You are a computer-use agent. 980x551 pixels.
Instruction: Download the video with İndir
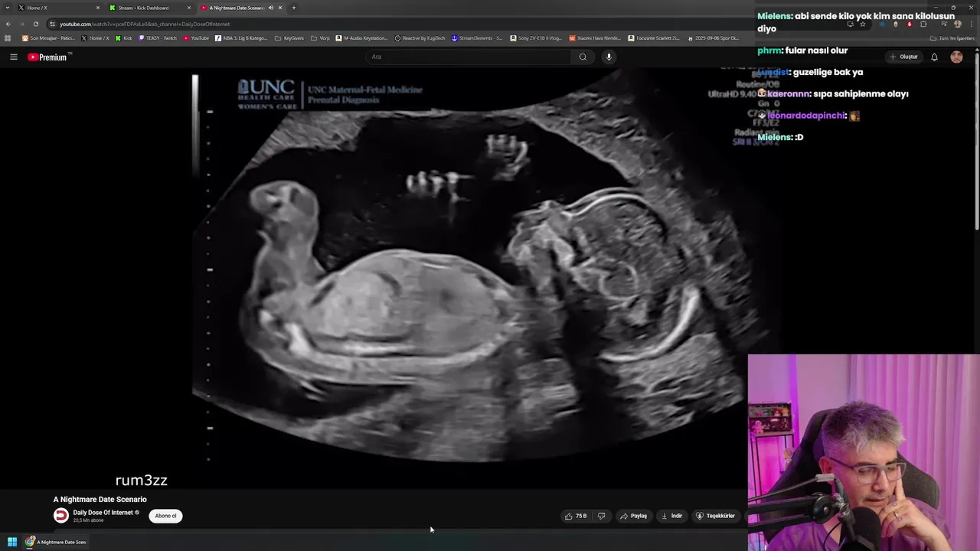click(x=671, y=516)
